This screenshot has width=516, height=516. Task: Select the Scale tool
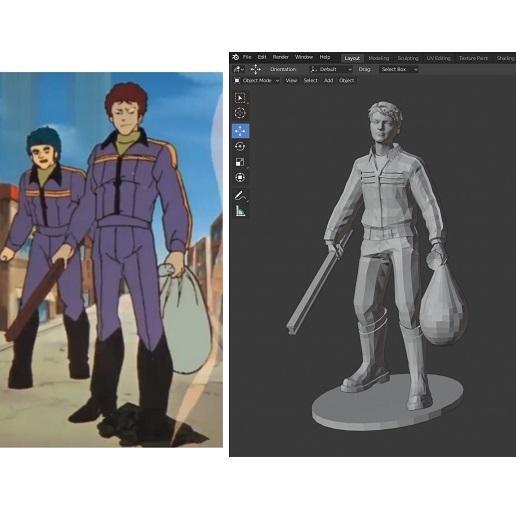click(x=240, y=162)
